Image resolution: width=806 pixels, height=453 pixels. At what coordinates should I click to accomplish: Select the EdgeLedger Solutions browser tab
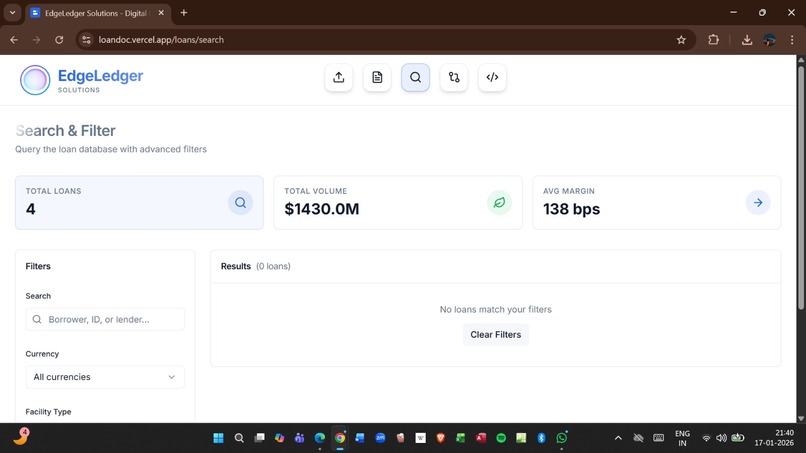coord(98,13)
